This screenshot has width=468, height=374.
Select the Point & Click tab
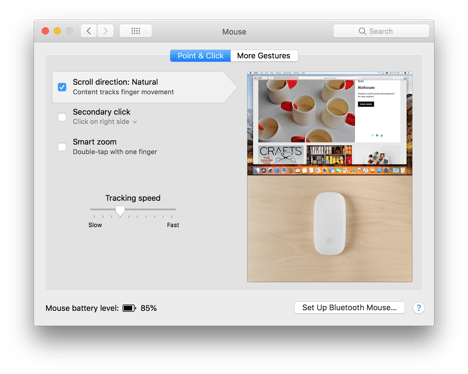click(x=200, y=56)
